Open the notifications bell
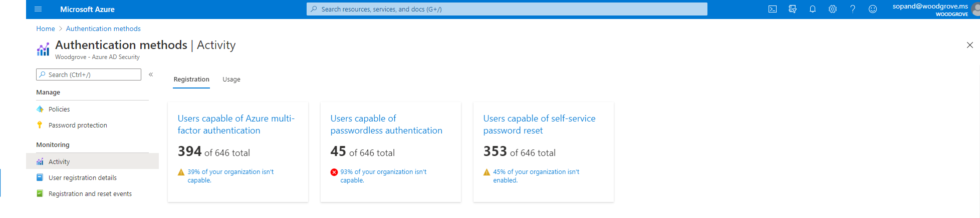This screenshot has width=980, height=218. (813, 9)
